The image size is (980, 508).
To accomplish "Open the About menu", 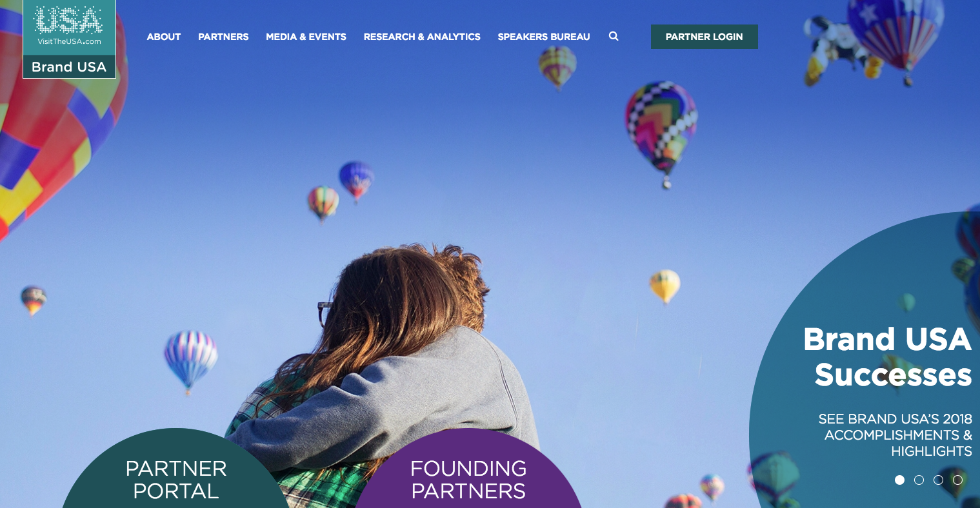I will (164, 37).
